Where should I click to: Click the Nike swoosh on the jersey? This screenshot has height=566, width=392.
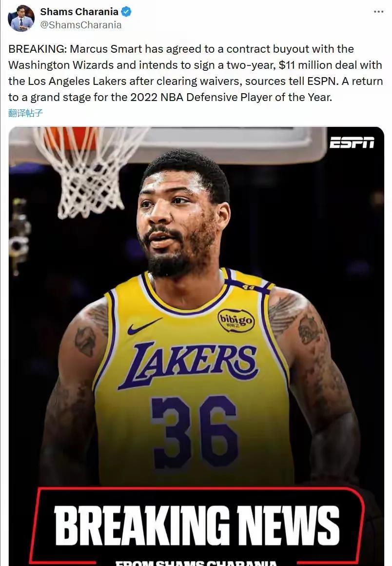[144, 326]
